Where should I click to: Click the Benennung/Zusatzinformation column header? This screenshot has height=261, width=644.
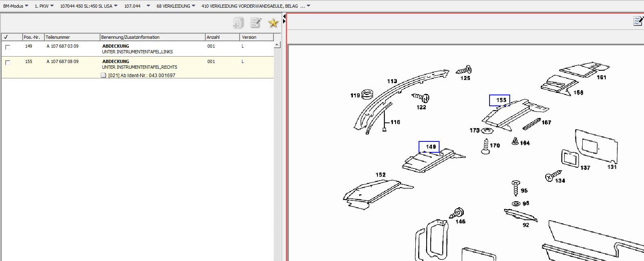[152, 37]
